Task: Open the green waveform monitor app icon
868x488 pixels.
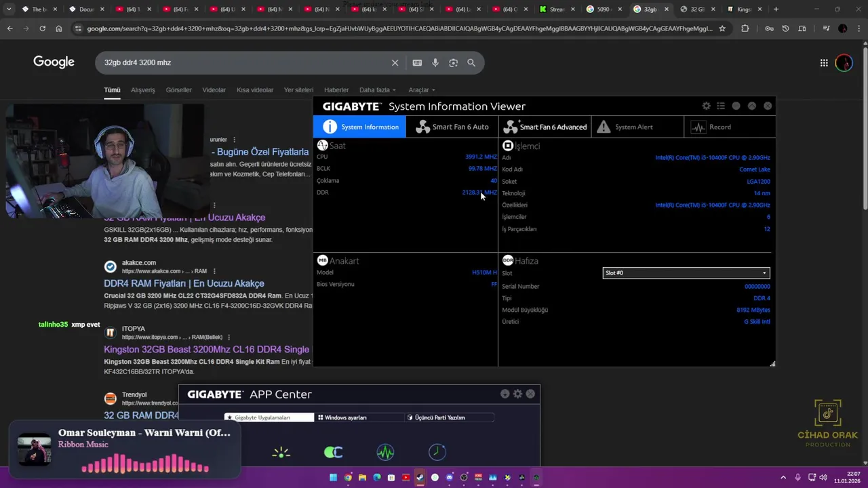Action: point(385,452)
